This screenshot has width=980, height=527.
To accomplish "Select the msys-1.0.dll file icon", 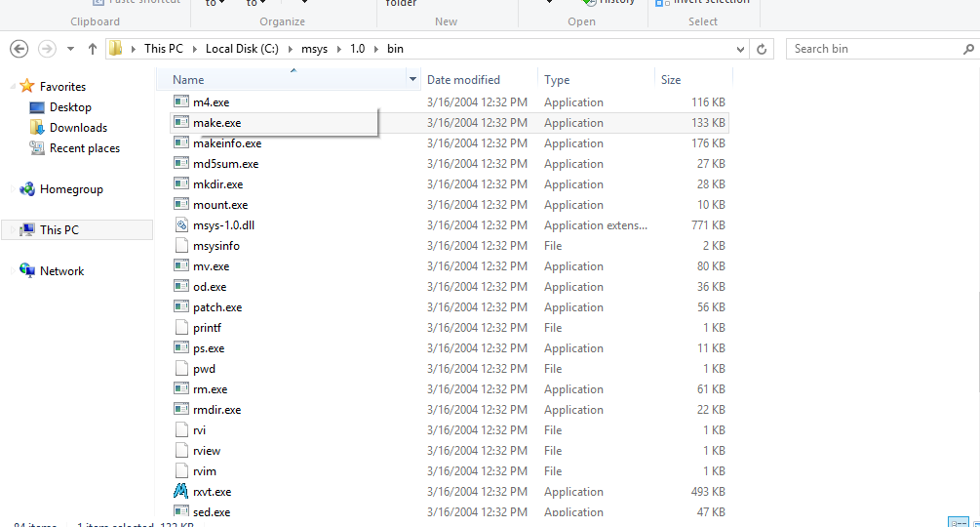I will (x=180, y=224).
